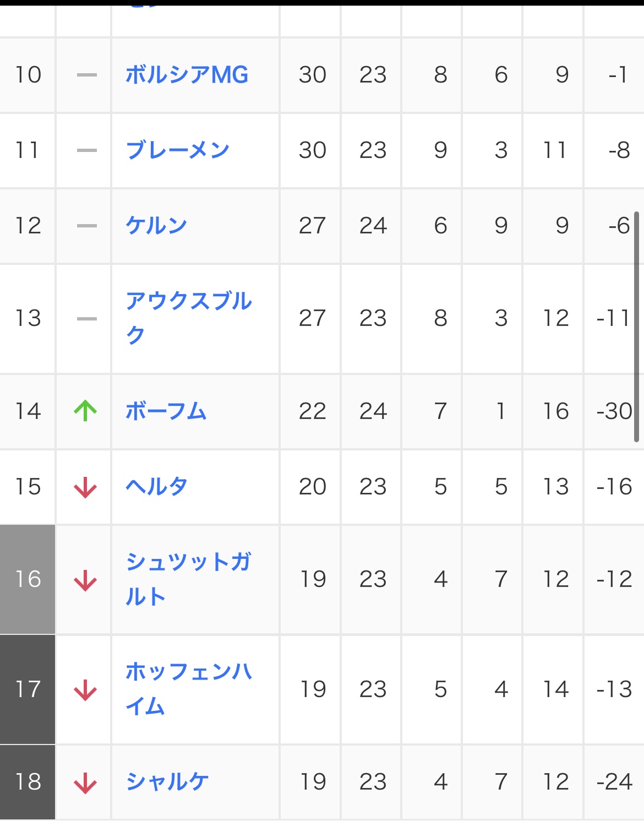This screenshot has height=826, width=644.
Task: Select the ケルン team link
Action: point(156,226)
